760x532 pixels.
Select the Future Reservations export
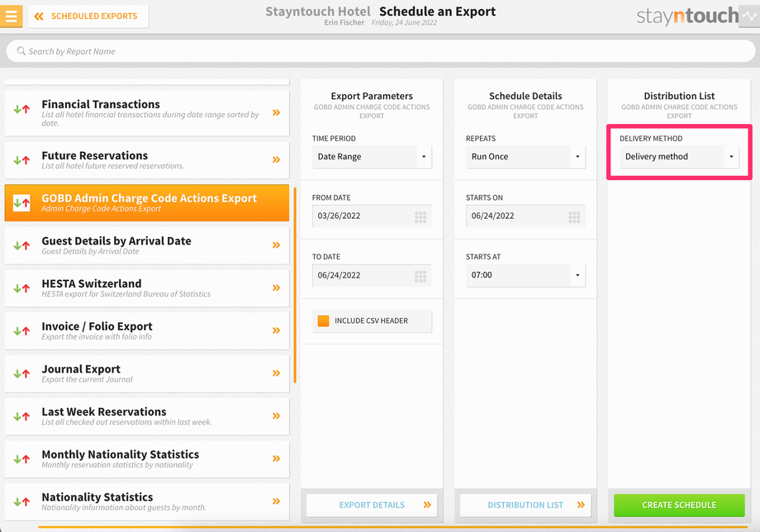[x=147, y=160]
